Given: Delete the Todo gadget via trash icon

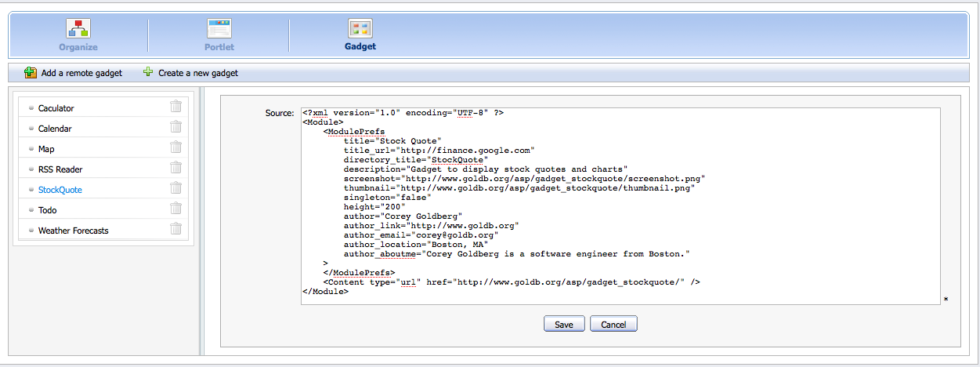Looking at the screenshot, I should [176, 209].
